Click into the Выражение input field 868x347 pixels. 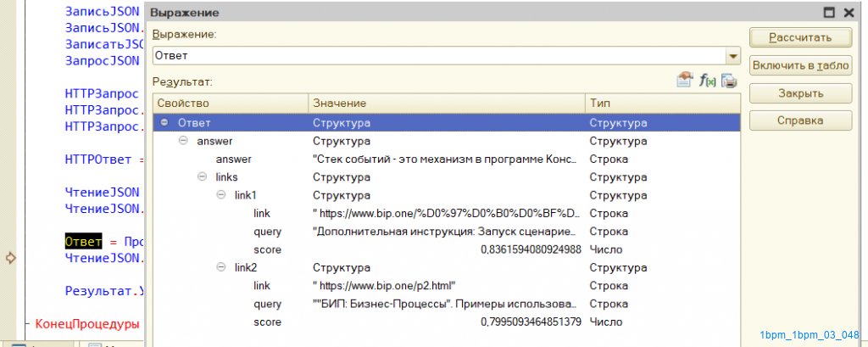point(437,56)
